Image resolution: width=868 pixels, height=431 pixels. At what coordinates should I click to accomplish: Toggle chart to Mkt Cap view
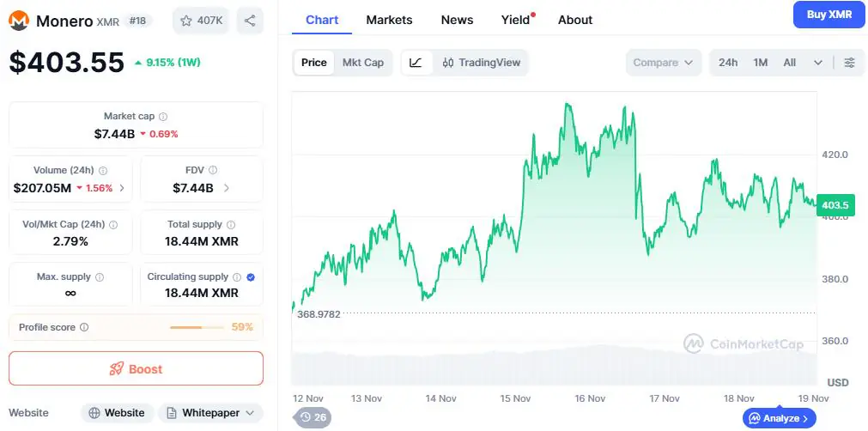point(363,63)
